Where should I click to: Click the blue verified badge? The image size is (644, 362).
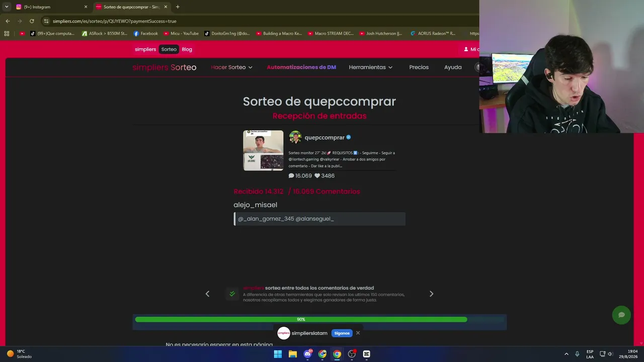349,137
